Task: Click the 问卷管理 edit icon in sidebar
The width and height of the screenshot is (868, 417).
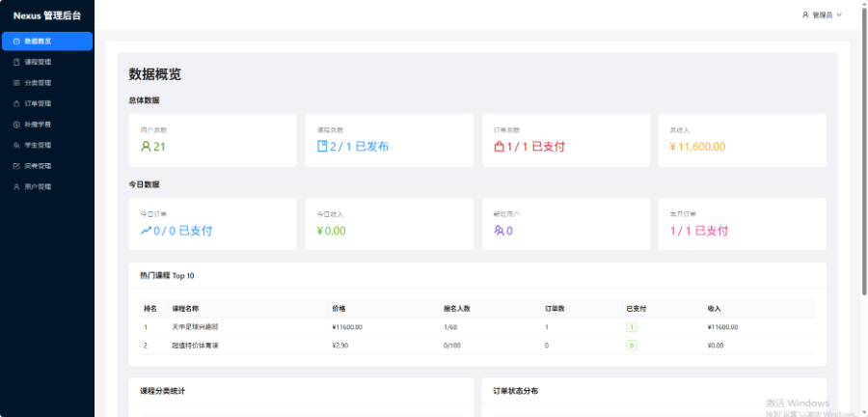Action: click(x=16, y=166)
